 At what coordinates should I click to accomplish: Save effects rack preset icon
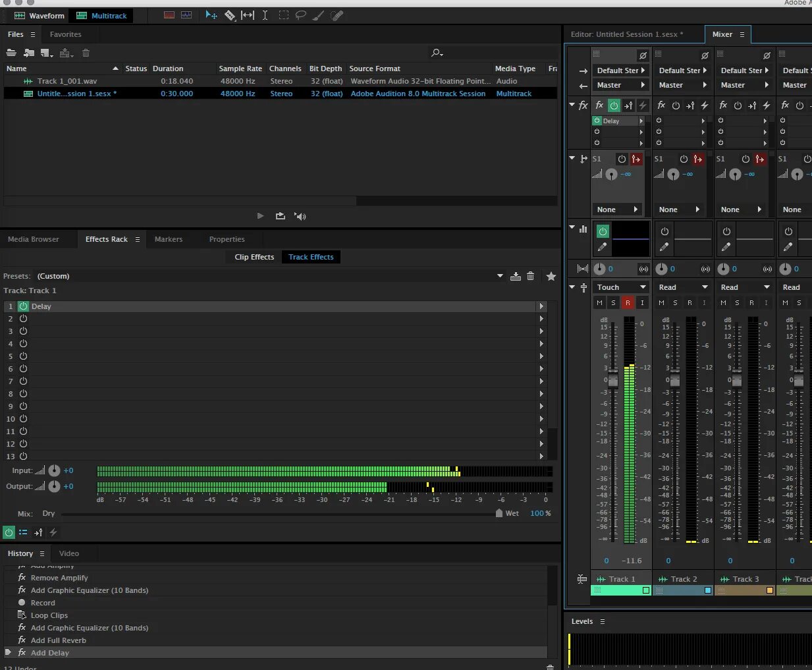pyautogui.click(x=516, y=276)
